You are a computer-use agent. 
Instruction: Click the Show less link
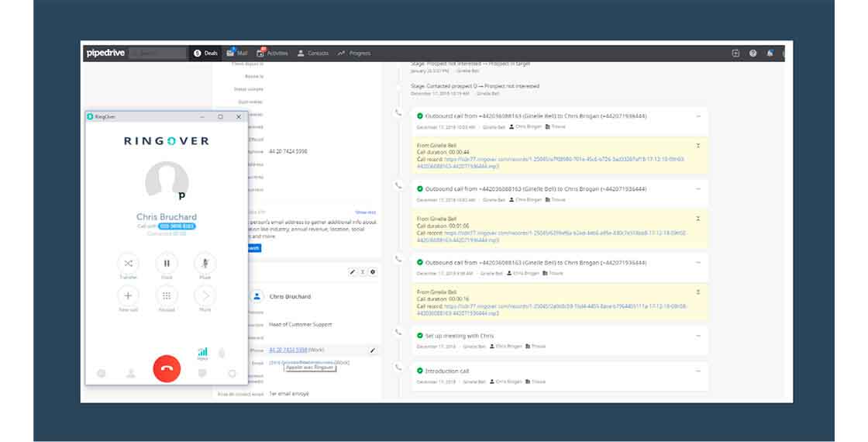point(365,212)
